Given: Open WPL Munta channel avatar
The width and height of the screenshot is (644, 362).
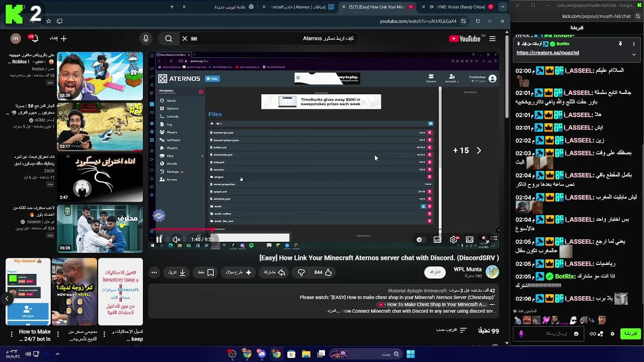Looking at the screenshot, I should coord(492,272).
